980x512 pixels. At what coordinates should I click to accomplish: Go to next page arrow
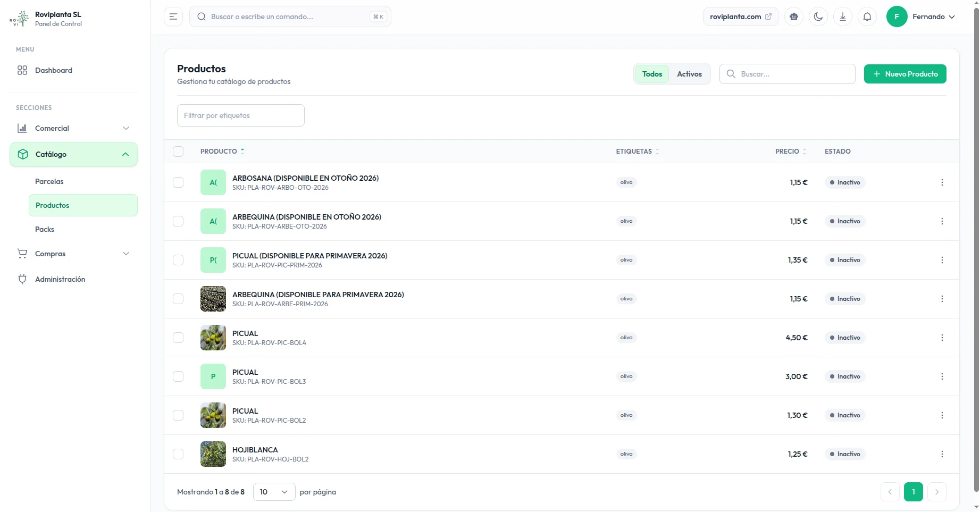936,492
